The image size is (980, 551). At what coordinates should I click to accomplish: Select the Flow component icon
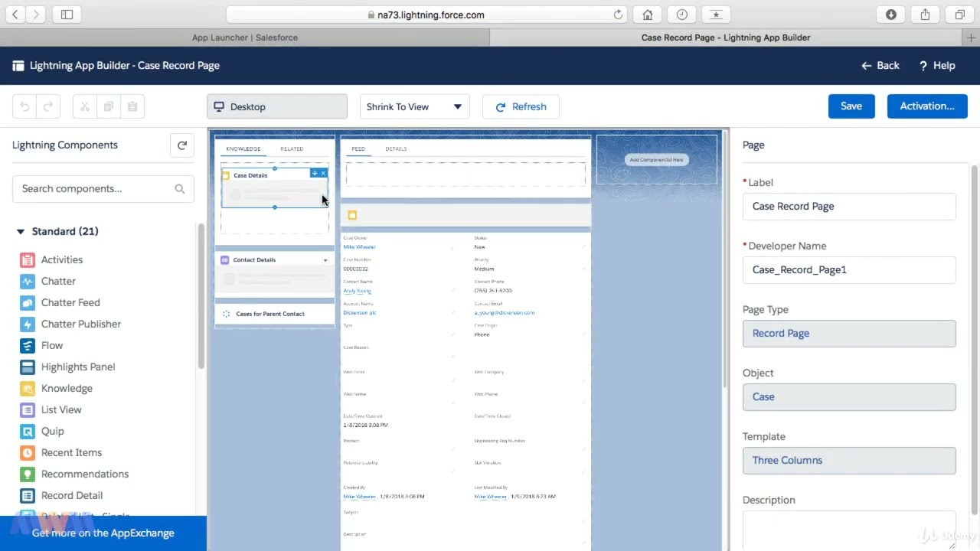pyautogui.click(x=28, y=346)
